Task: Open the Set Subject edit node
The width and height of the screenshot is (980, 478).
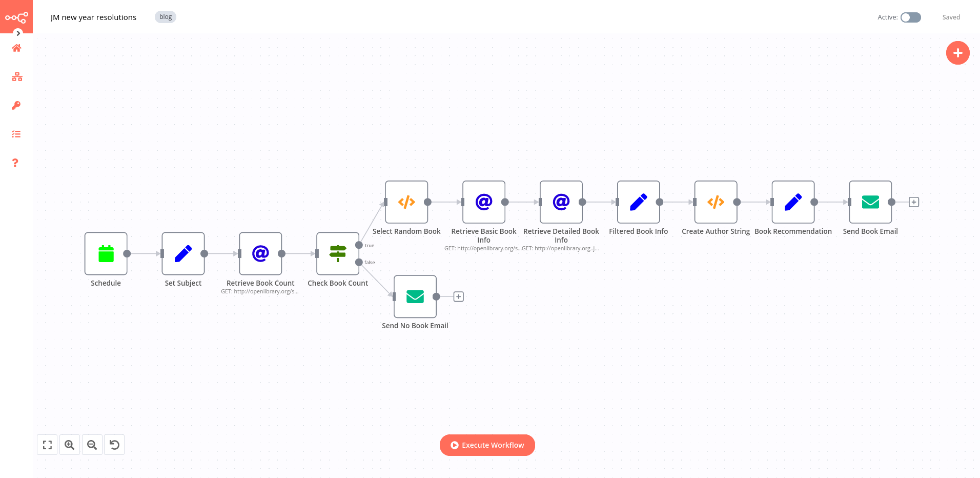Action: 182,253
